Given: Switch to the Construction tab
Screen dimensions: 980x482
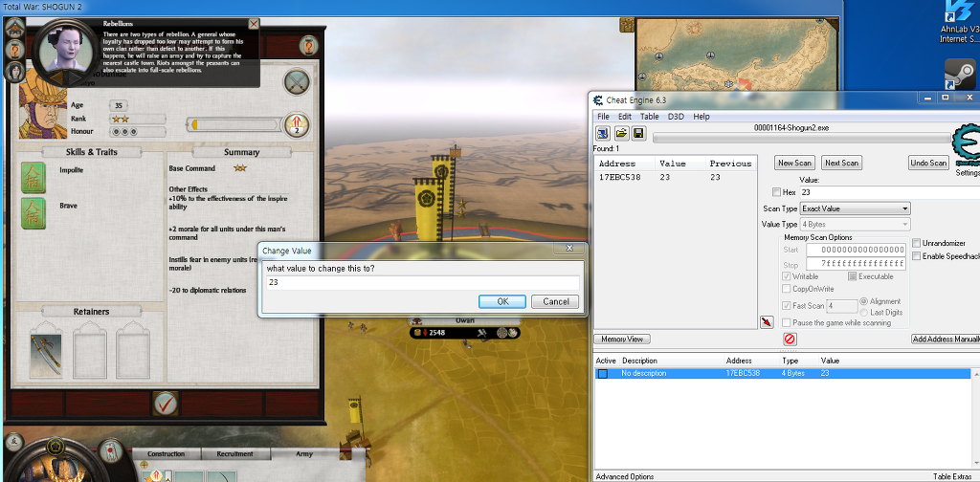Looking at the screenshot, I should point(167,454).
